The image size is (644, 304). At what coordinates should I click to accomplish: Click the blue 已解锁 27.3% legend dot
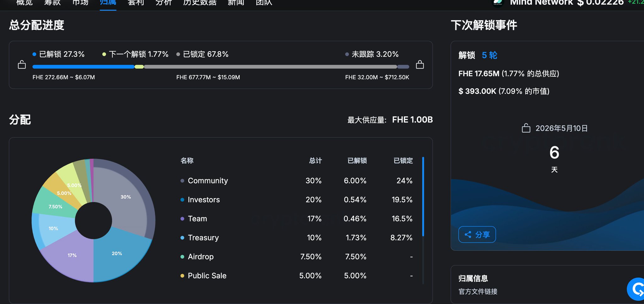[34, 54]
